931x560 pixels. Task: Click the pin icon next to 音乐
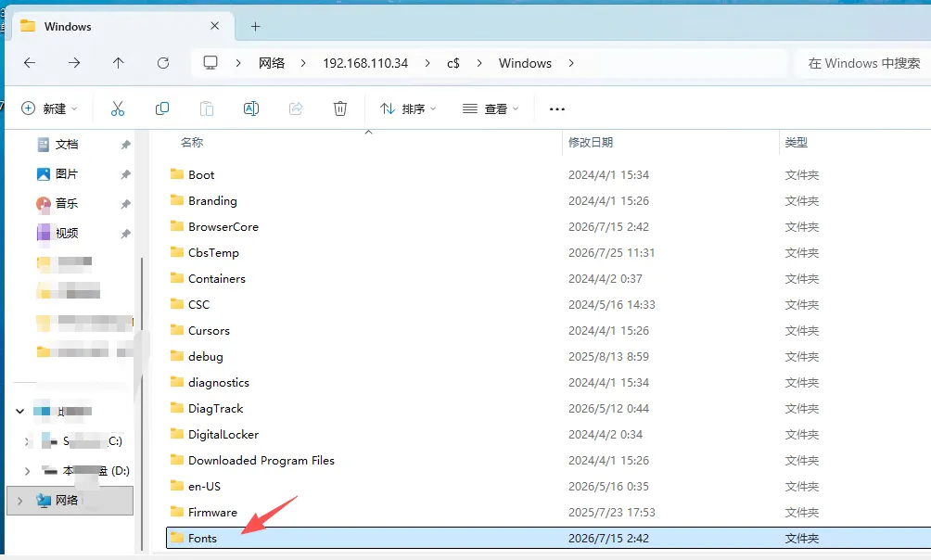point(125,204)
